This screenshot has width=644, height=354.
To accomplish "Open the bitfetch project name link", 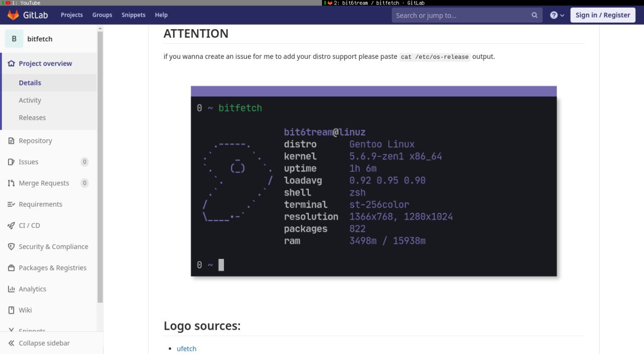I will coord(40,39).
